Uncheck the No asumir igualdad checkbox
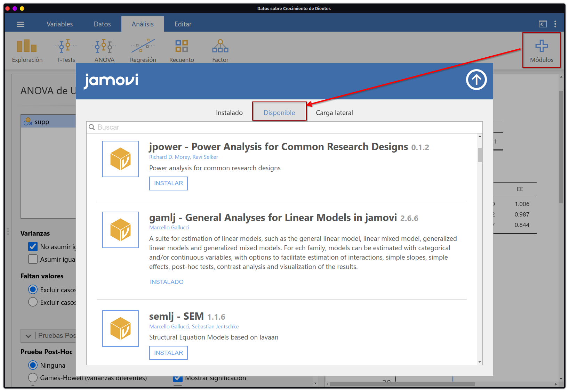The width and height of the screenshot is (569, 392). point(33,247)
